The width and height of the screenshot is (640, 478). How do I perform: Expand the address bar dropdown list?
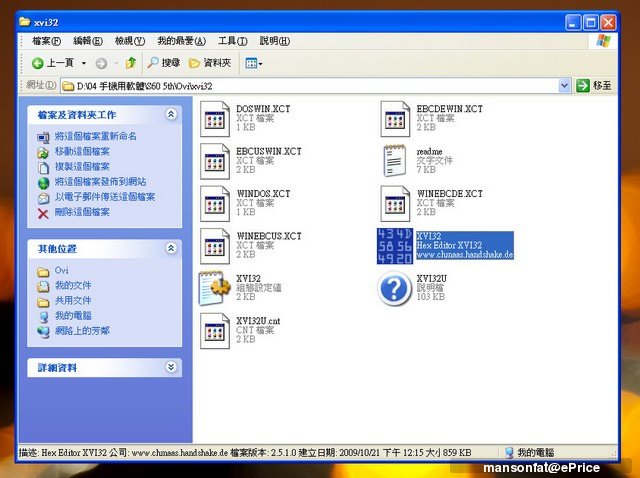coord(564,86)
